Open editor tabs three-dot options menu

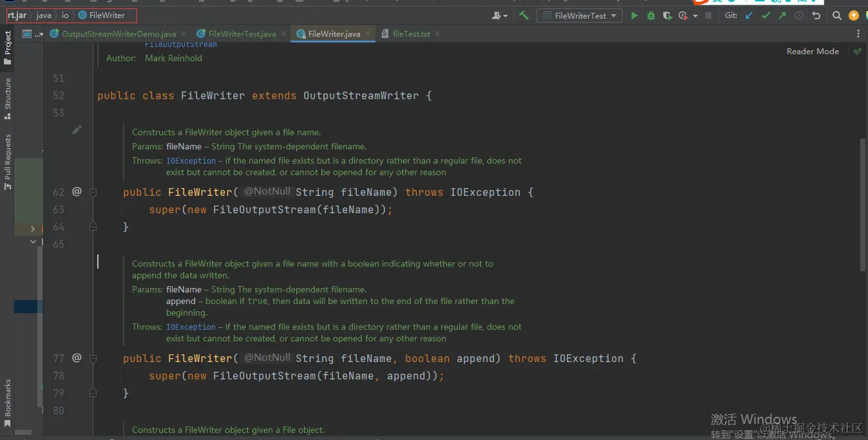tap(858, 33)
